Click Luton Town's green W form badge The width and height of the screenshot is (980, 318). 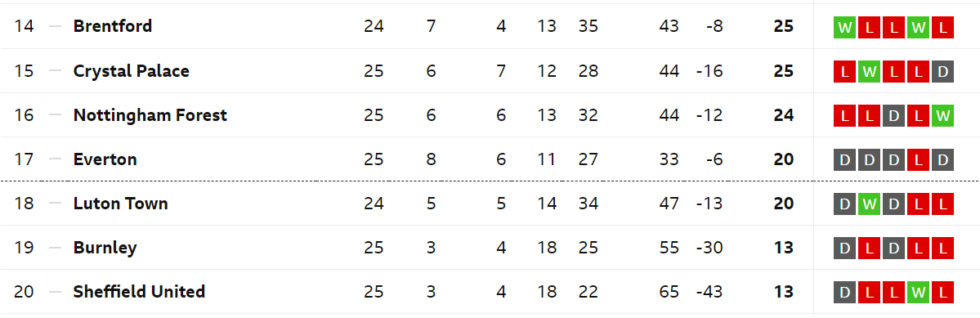point(870,204)
